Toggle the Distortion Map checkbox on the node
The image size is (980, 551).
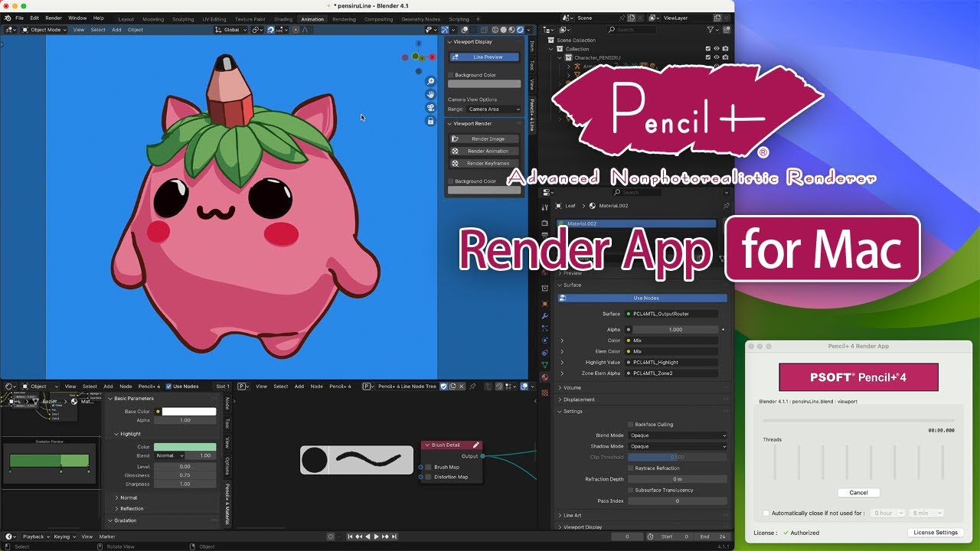click(x=429, y=477)
